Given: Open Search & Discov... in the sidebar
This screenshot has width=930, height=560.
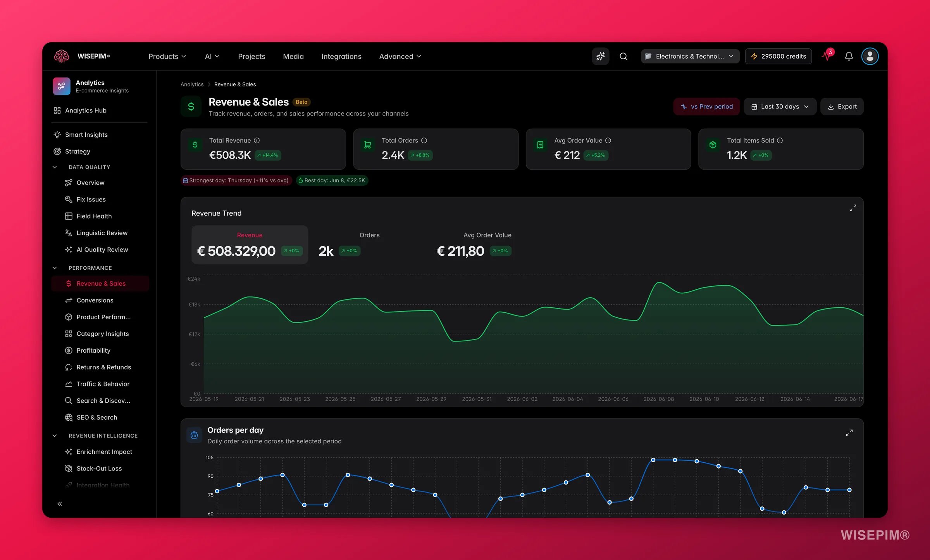Looking at the screenshot, I should coord(100,400).
